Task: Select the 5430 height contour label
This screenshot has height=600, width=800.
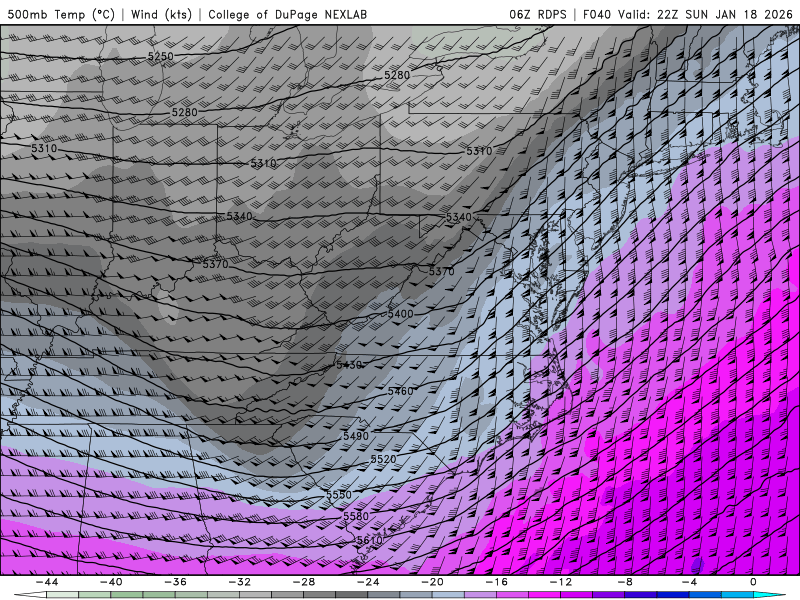Action: 349,365
